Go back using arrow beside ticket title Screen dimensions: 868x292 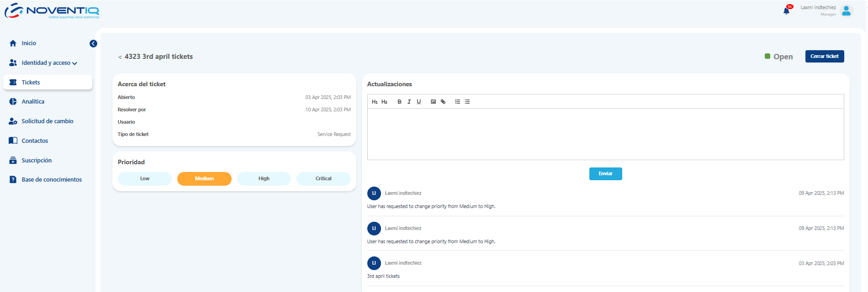120,57
